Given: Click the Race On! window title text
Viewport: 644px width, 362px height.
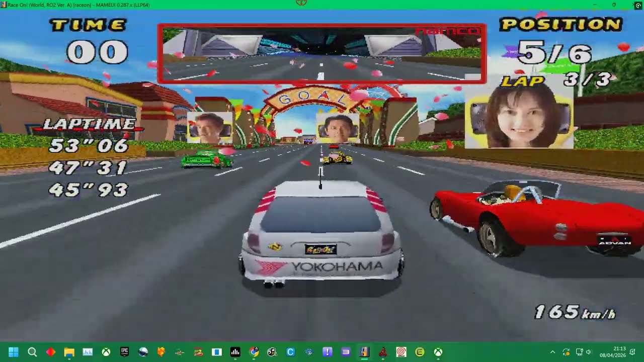Looking at the screenshot, I should pyautogui.click(x=77, y=5).
